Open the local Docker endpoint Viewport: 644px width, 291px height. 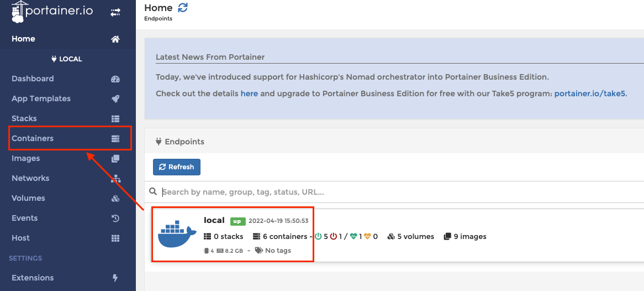(x=397, y=235)
